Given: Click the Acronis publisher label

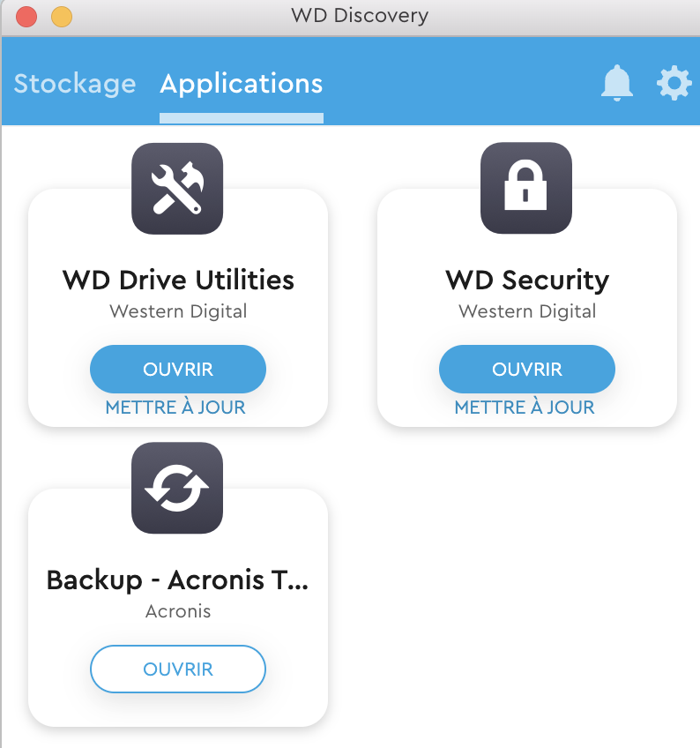Looking at the screenshot, I should 178,610.
